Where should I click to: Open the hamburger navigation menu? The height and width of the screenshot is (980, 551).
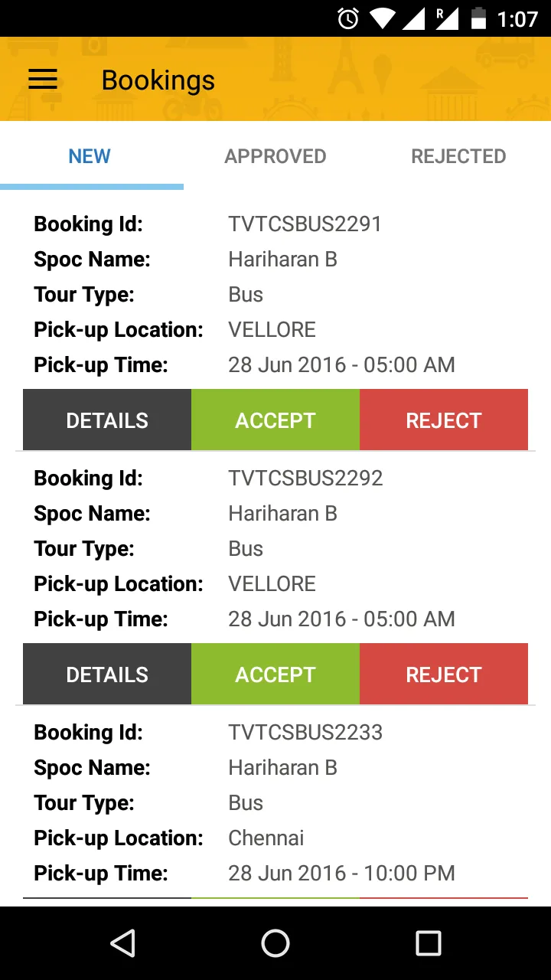[x=43, y=80]
